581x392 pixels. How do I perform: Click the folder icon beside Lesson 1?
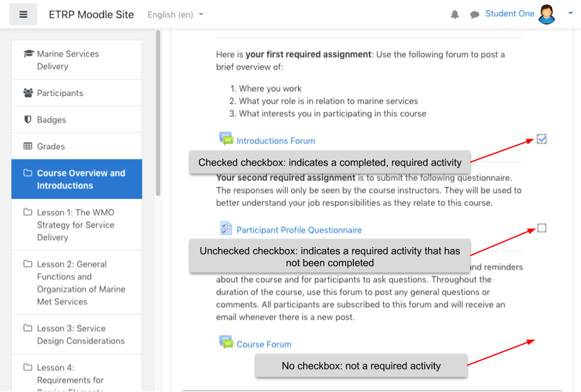28,212
